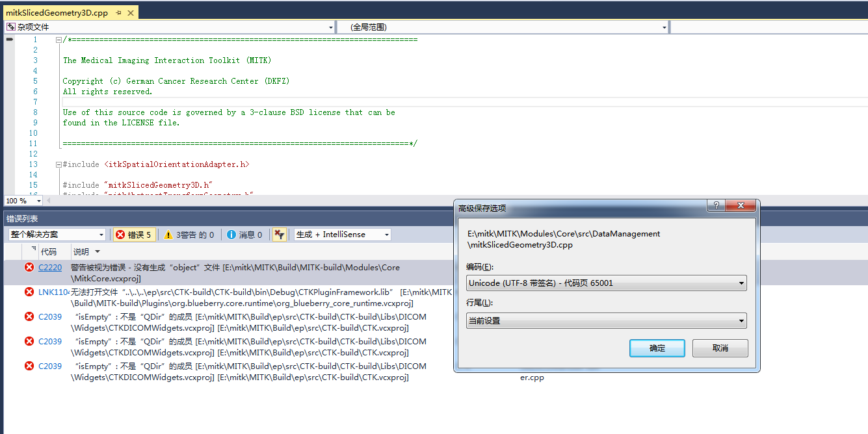Click the 取消 button to cancel the dialog
Screen dimensions: 868x434
[720, 348]
